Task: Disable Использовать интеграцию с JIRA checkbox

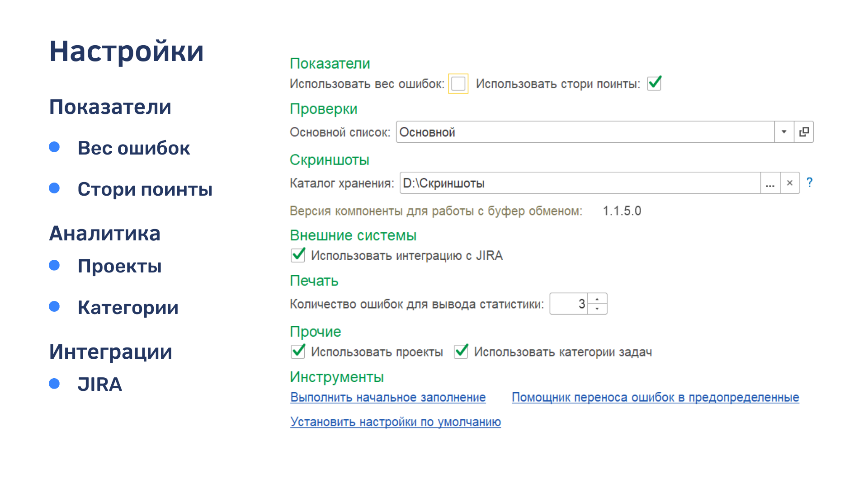Action: [298, 255]
